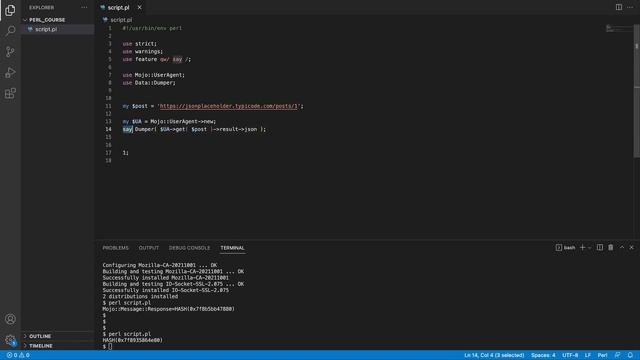
Task: Change encoding via UTF-8 status item
Action: point(570,355)
